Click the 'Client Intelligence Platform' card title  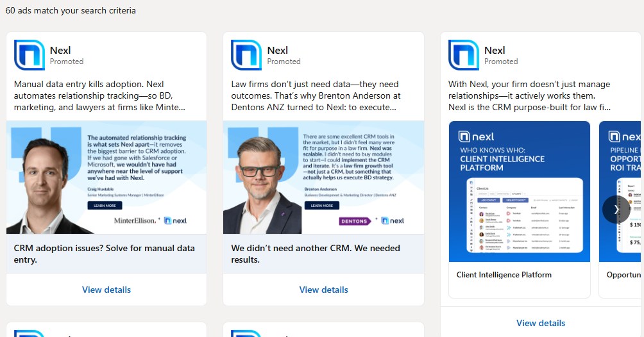point(504,275)
